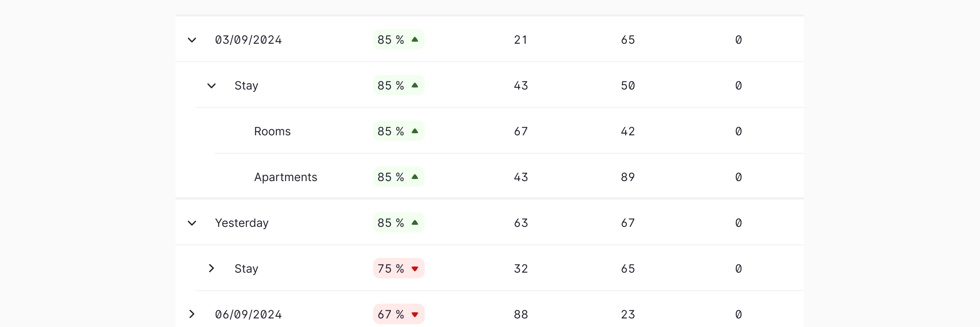This screenshot has height=327, width=980.
Task: Click the 03/09/2024 date label
Action: point(248,40)
